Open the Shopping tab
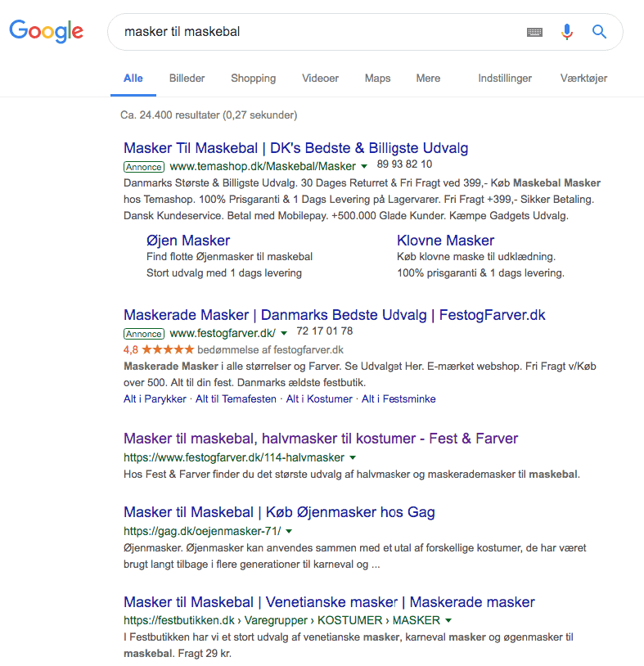 [x=253, y=79]
